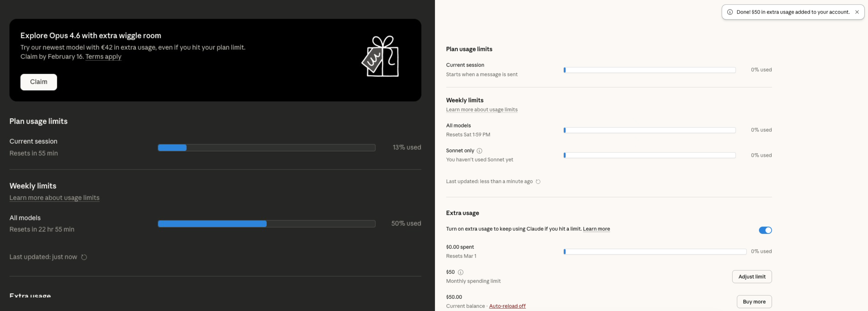
Task: Click the Buy more button
Action: (754, 302)
